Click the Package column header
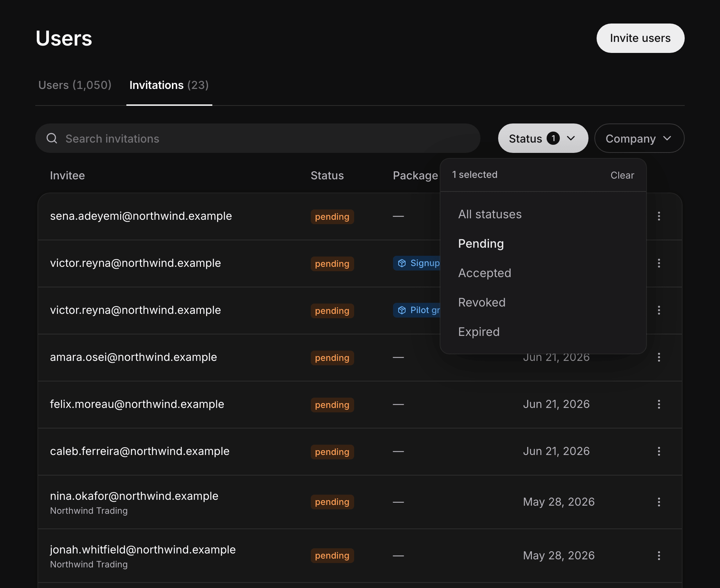 pyautogui.click(x=415, y=176)
